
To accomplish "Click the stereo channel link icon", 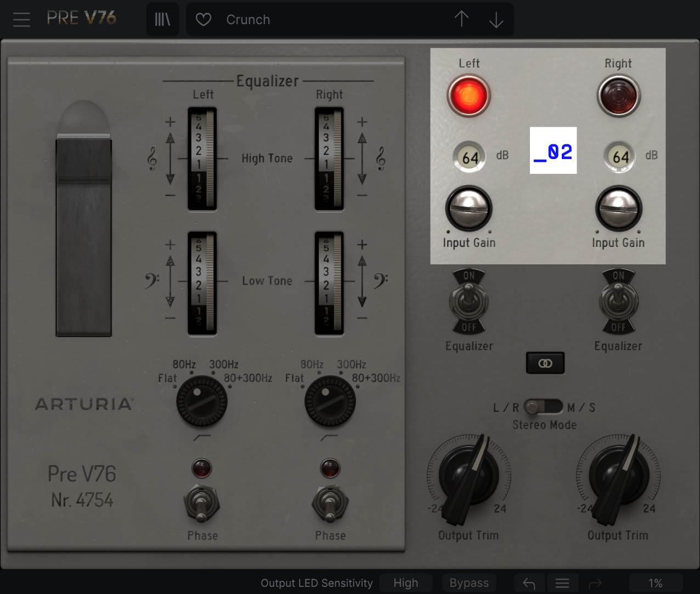I will click(545, 363).
